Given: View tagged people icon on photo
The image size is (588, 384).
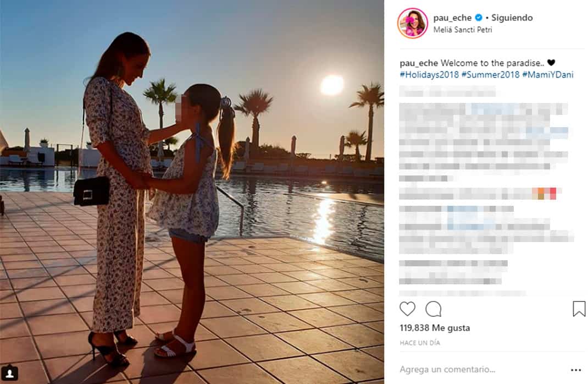Looking at the screenshot, I should click(x=10, y=373).
